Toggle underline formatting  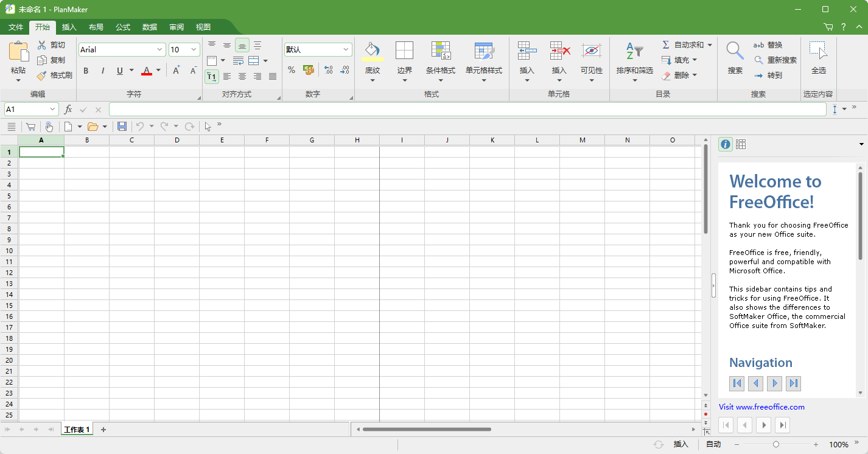[120, 71]
